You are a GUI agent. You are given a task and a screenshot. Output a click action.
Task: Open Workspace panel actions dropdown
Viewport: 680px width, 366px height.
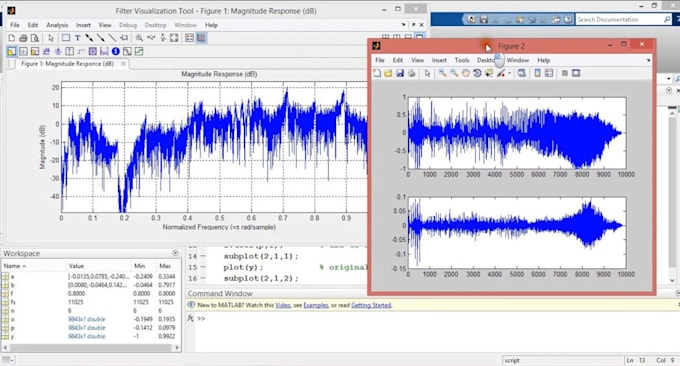175,253
